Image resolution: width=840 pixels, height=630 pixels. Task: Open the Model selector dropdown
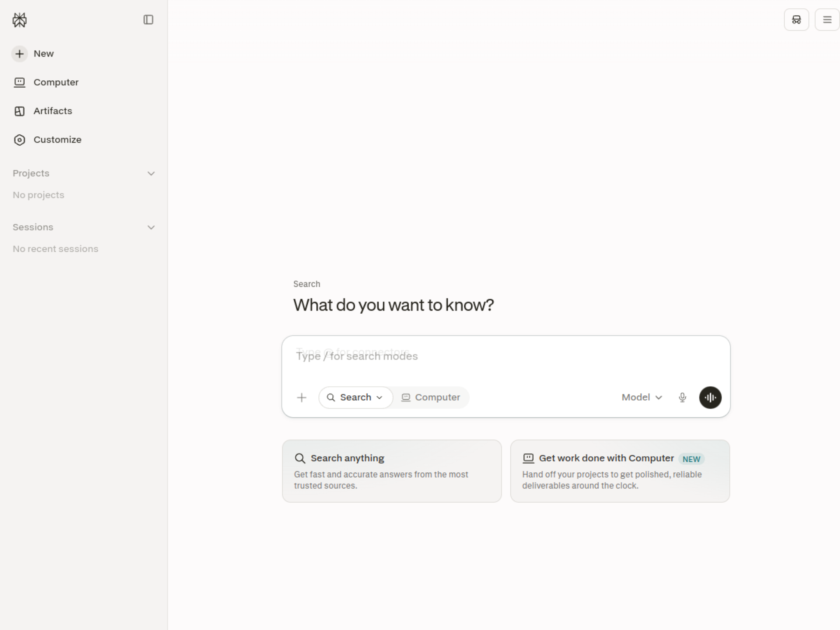(x=642, y=397)
